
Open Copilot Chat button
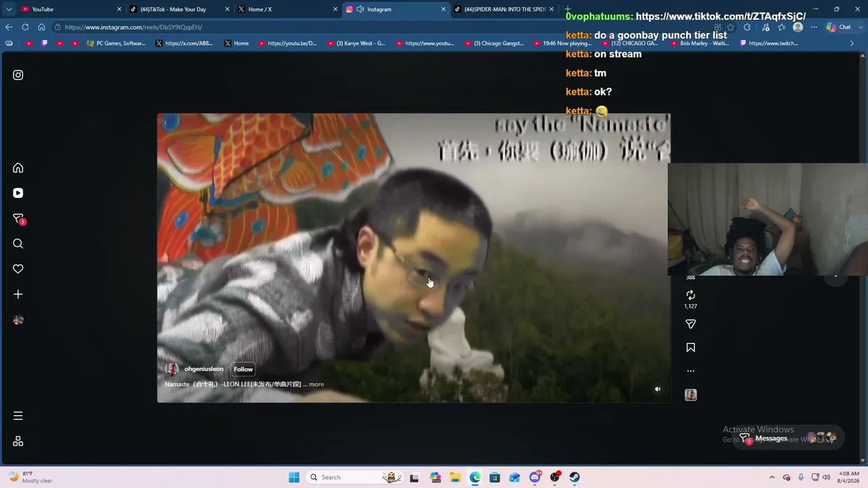pyautogui.click(x=838, y=27)
